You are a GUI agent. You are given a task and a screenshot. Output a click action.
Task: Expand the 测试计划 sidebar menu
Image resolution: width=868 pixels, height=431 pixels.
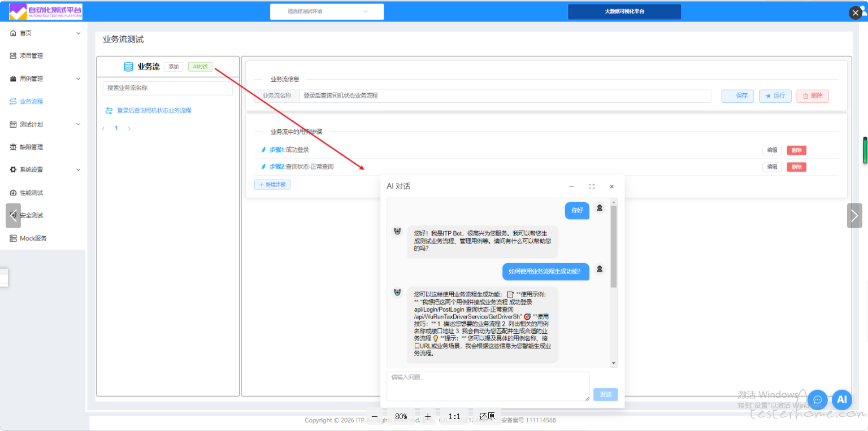coord(78,124)
